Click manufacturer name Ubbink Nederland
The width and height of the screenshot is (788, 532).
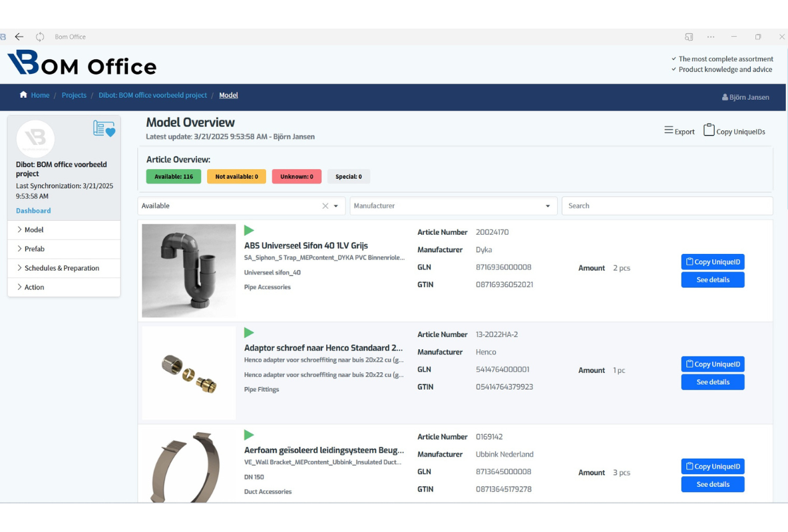click(504, 454)
